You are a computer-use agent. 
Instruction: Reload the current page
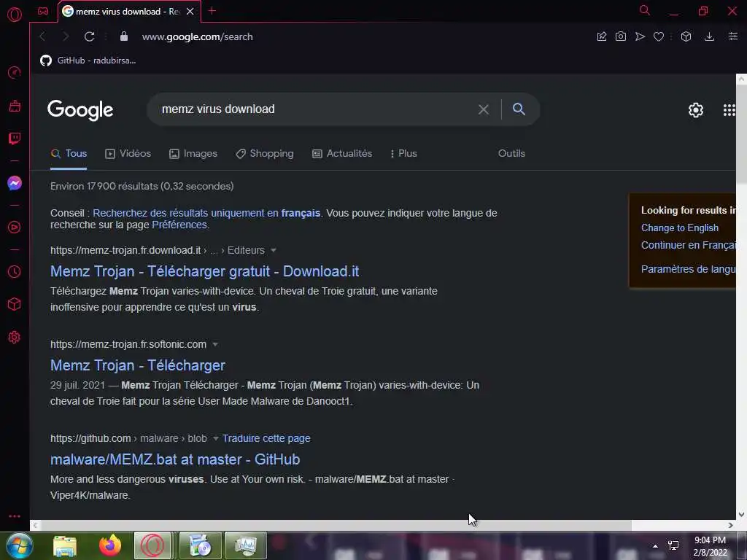tap(89, 36)
